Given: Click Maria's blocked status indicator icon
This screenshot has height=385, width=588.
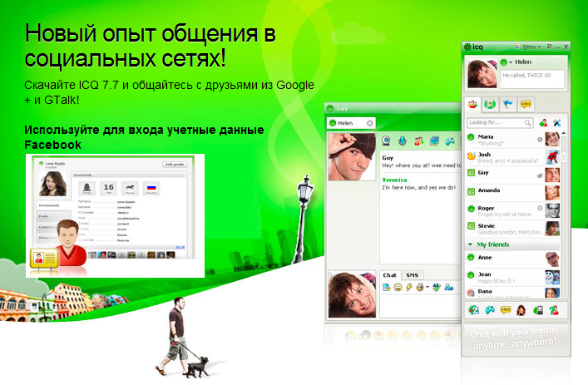Looking at the screenshot, I should tap(540, 140).
